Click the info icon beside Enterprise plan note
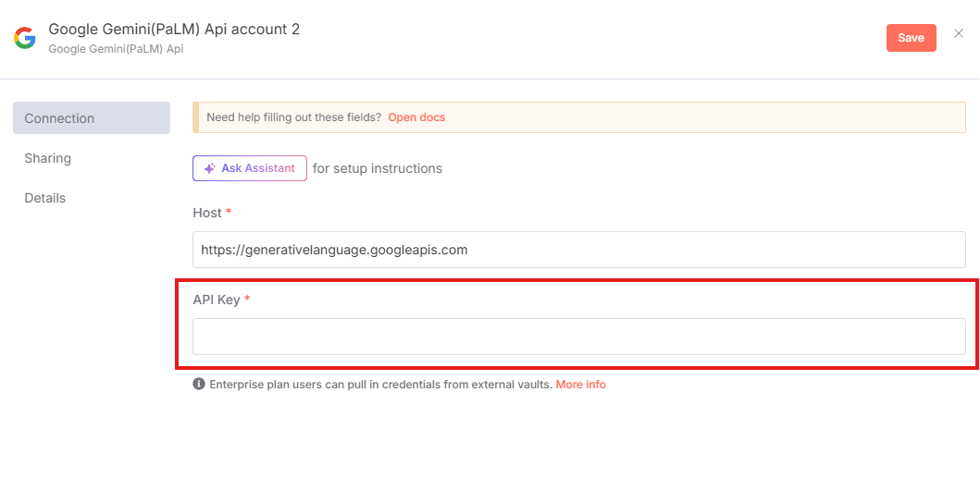The image size is (980, 478). coord(199,384)
